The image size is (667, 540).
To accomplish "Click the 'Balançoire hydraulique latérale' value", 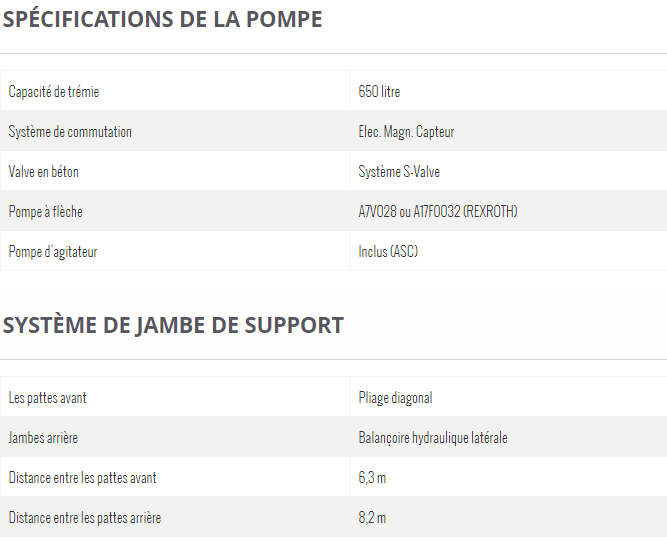I will (433, 438).
